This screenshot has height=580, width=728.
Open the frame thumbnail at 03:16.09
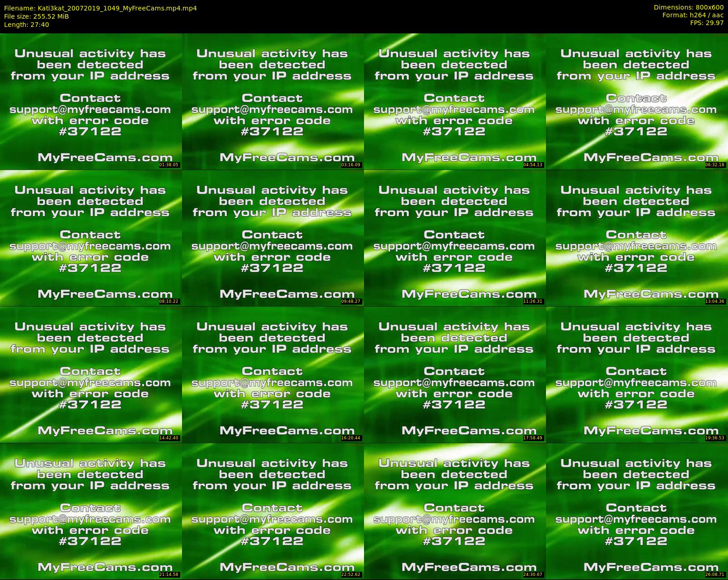click(x=273, y=101)
